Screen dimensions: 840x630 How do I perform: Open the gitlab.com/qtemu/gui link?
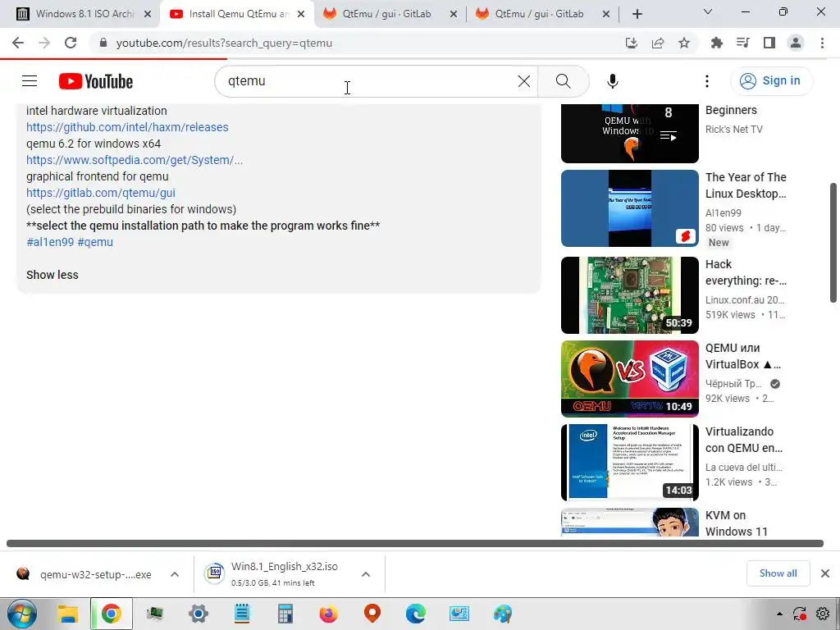point(101,193)
